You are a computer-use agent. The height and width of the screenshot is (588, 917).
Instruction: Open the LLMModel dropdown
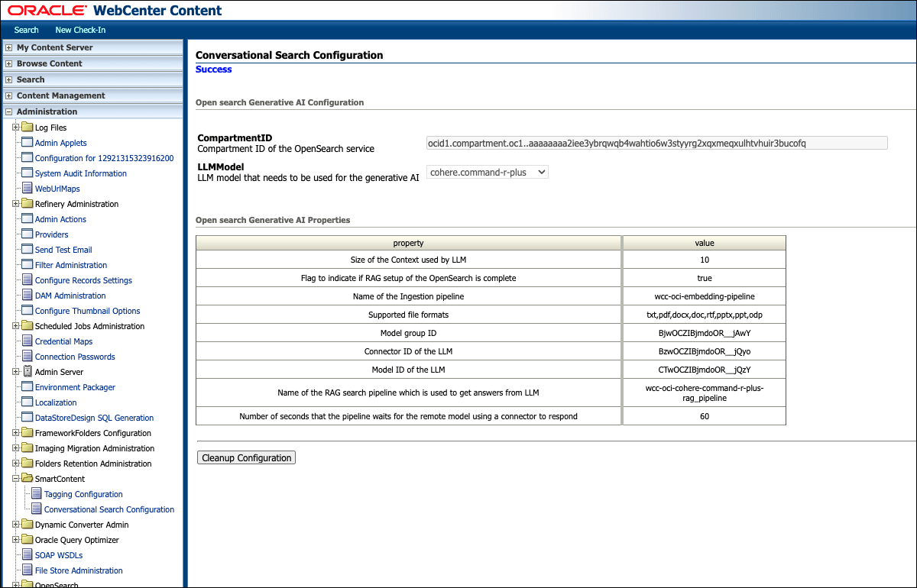[488, 173]
